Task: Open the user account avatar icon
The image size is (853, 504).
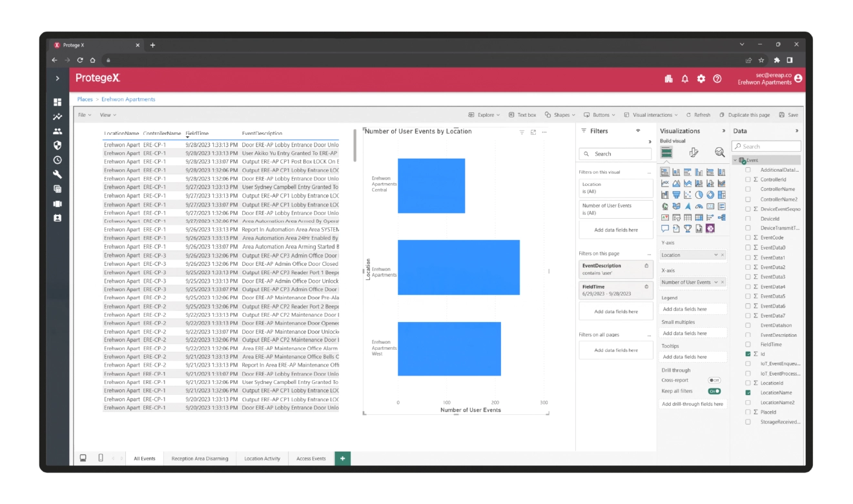Action: pos(798,78)
